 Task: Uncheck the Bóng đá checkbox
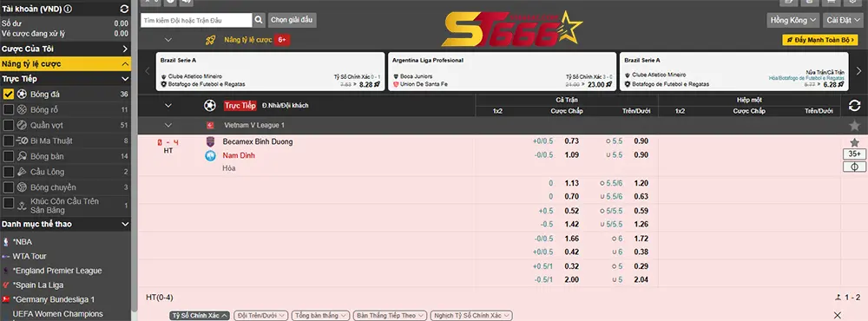9,94
